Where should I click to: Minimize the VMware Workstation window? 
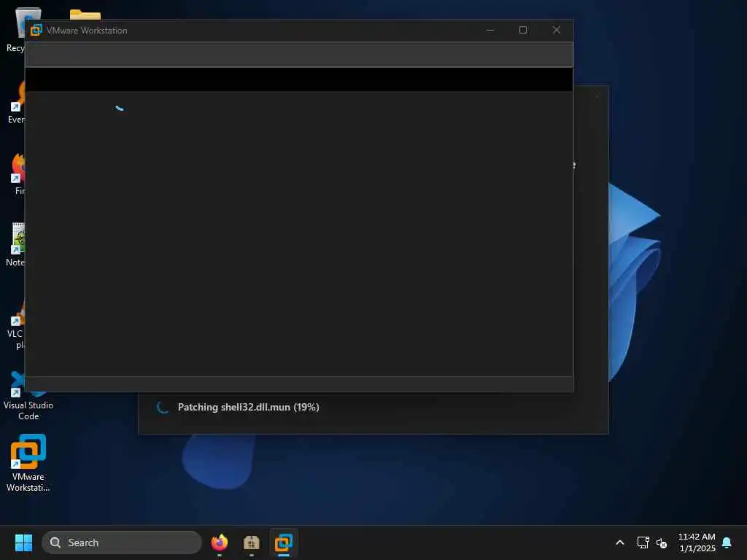489,30
